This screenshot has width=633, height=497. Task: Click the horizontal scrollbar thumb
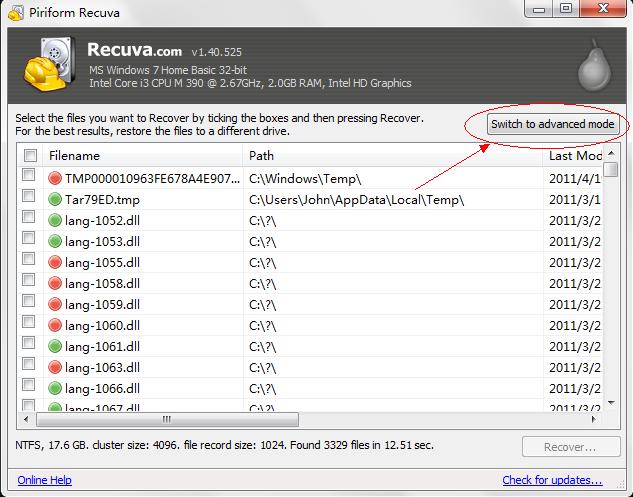tap(167, 419)
